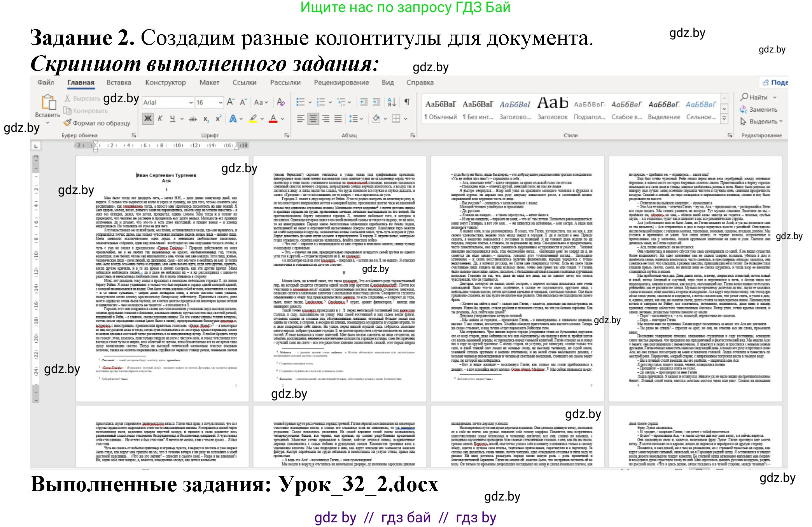812x527 pixels.
Task: Clear all formatting with eraser A icon
Action: [x=281, y=102]
